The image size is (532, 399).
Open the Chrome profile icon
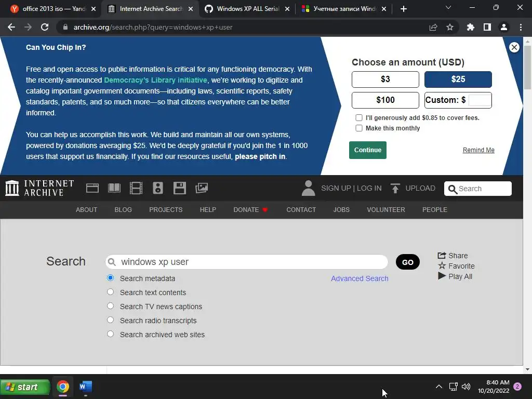pyautogui.click(x=504, y=27)
